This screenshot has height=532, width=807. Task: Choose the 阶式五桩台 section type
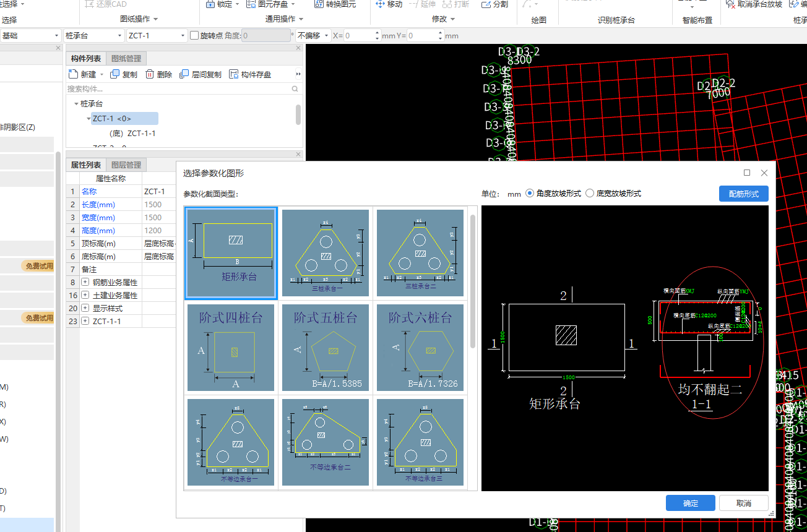326,348
